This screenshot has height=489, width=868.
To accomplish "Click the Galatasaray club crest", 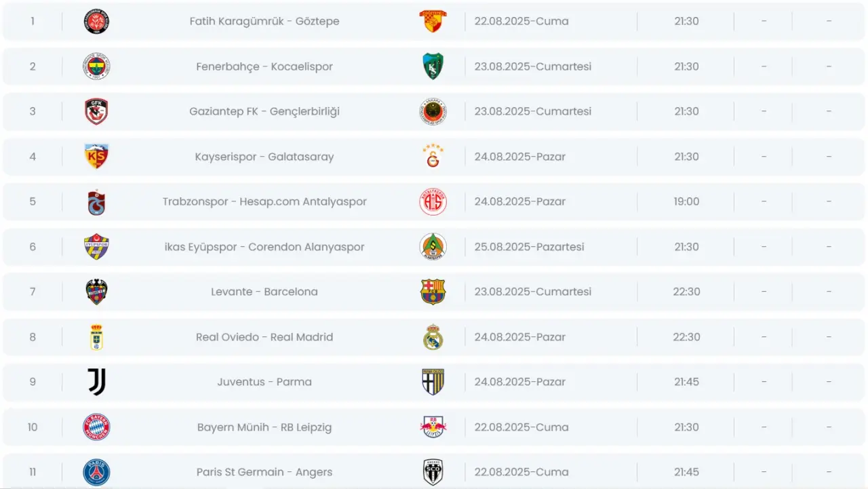I will click(x=433, y=157).
